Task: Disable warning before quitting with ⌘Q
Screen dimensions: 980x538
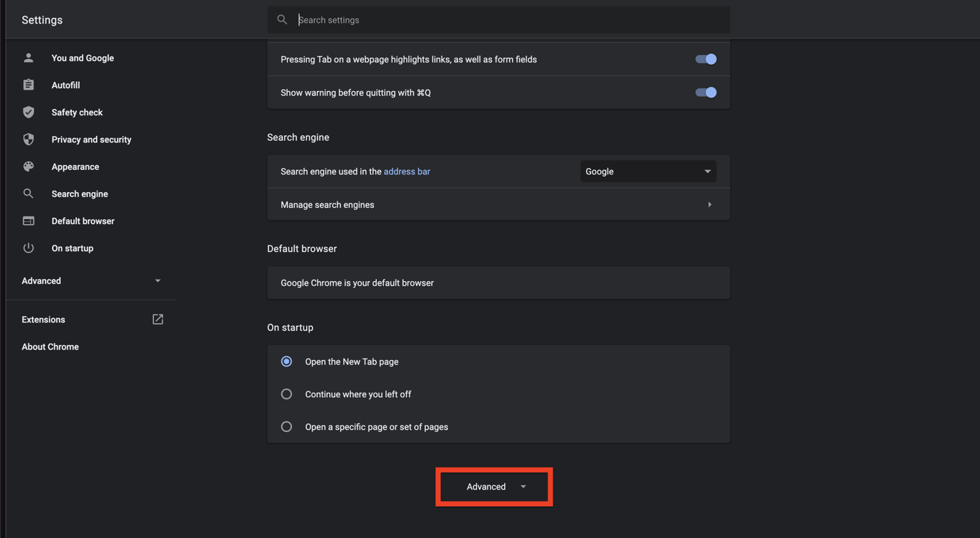Action: 705,92
